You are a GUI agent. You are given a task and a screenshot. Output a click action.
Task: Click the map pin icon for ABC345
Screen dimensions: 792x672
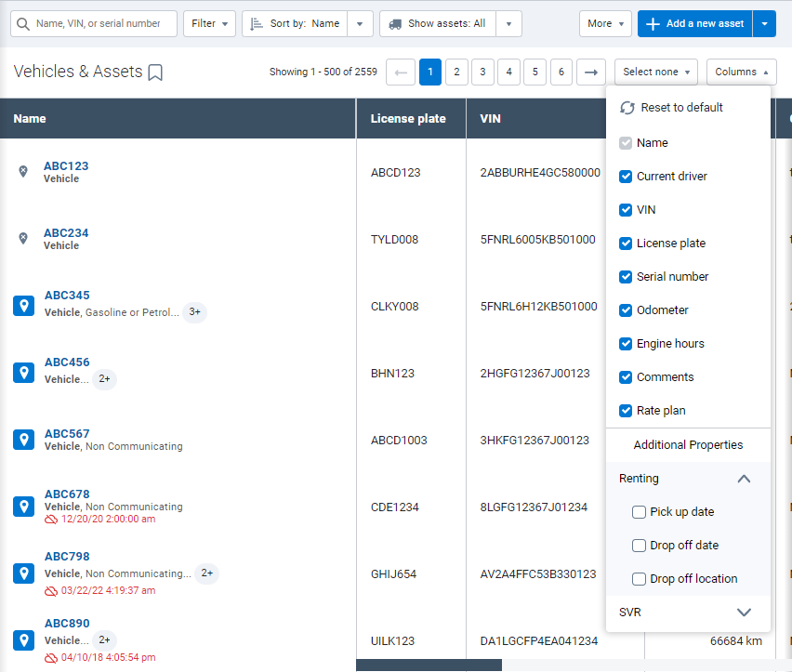(x=22, y=305)
